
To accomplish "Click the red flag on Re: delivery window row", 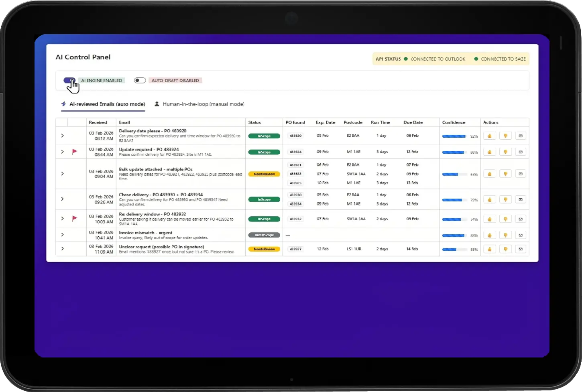I will click(75, 219).
